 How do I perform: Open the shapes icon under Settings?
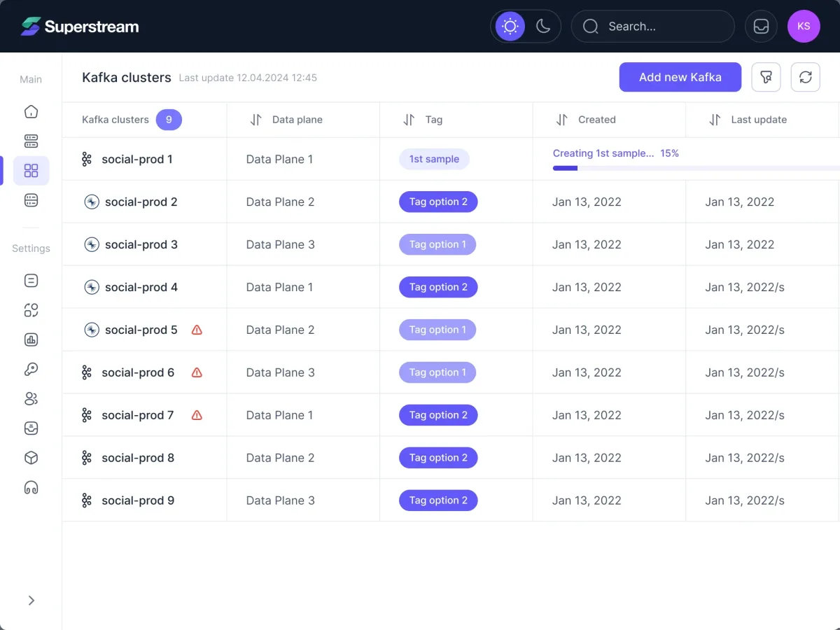pos(31,310)
